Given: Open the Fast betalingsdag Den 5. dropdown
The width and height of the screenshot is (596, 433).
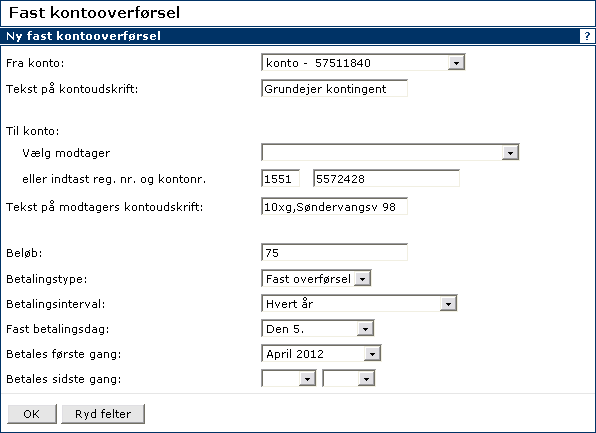Looking at the screenshot, I should coord(318,329).
